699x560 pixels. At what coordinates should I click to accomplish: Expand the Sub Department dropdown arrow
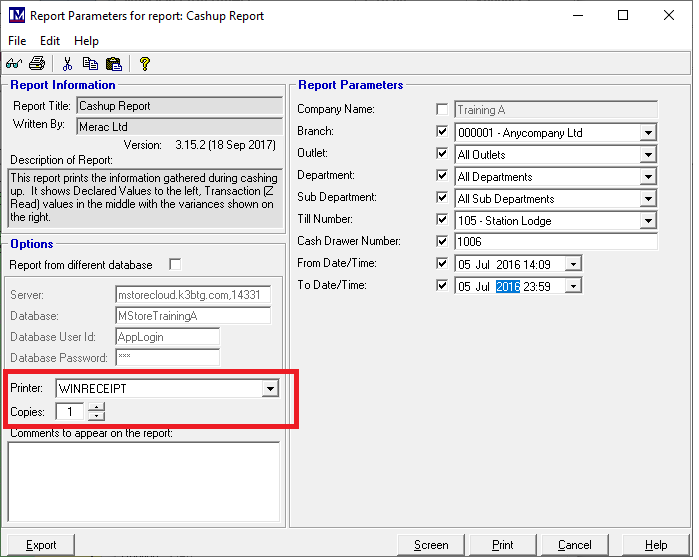pos(648,198)
